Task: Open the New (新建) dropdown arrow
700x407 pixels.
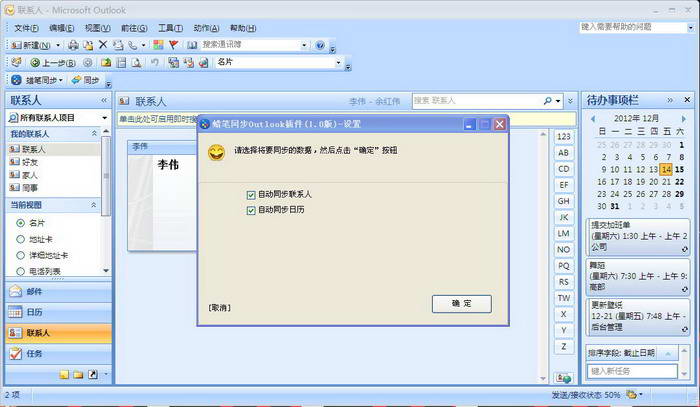Action: pyautogui.click(x=58, y=45)
